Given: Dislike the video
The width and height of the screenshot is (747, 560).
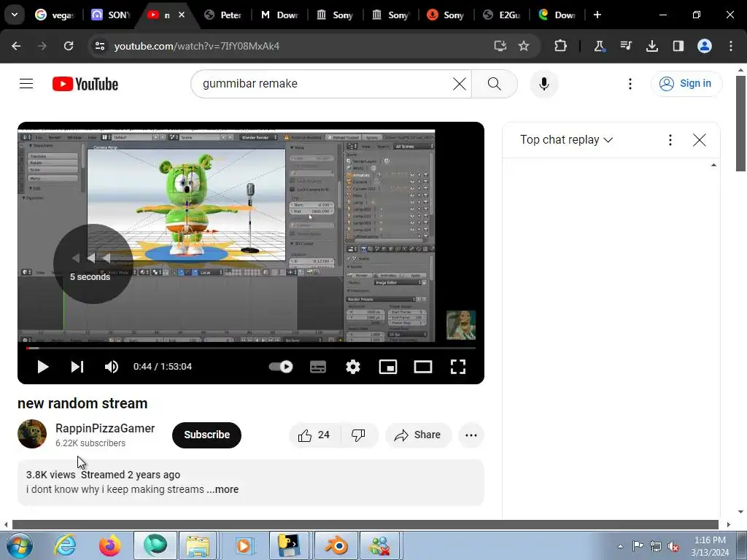Looking at the screenshot, I should (359, 435).
